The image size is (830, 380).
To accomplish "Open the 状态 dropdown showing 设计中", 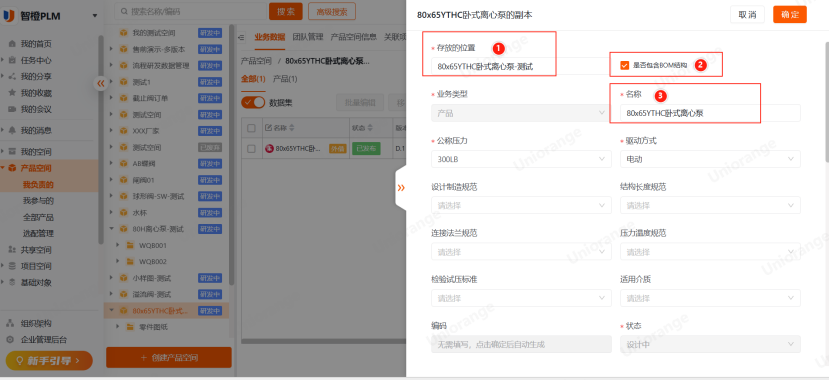I will 710,345.
